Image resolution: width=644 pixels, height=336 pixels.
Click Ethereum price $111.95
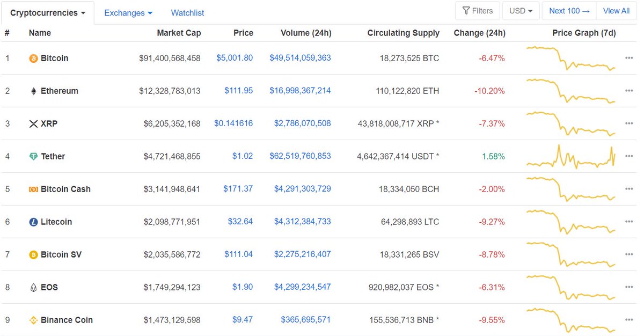pyautogui.click(x=239, y=91)
